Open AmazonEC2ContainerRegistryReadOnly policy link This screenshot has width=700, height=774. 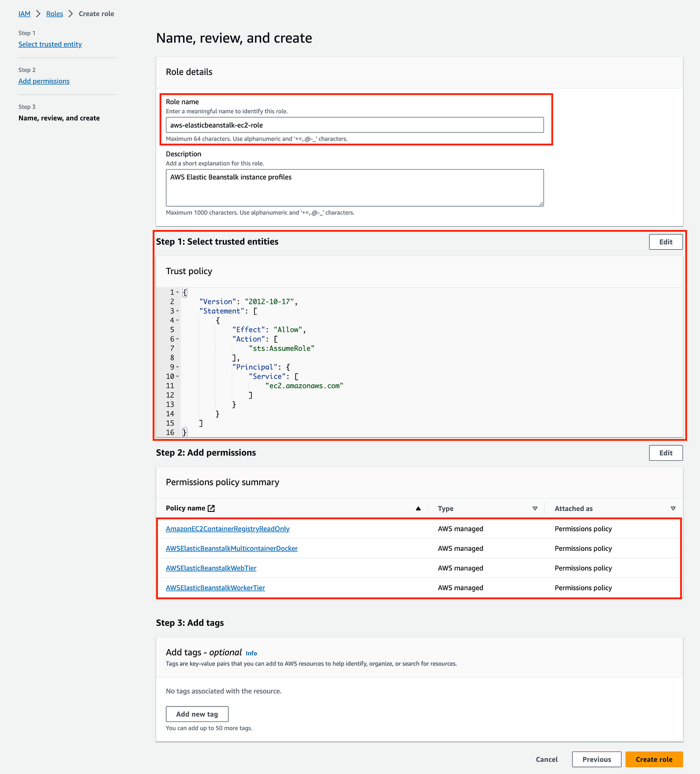tap(227, 529)
